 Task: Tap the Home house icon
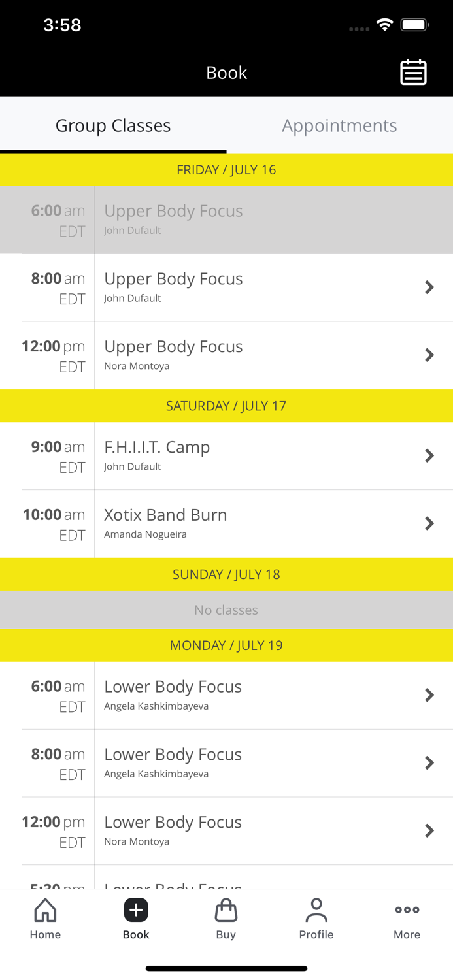(45, 910)
